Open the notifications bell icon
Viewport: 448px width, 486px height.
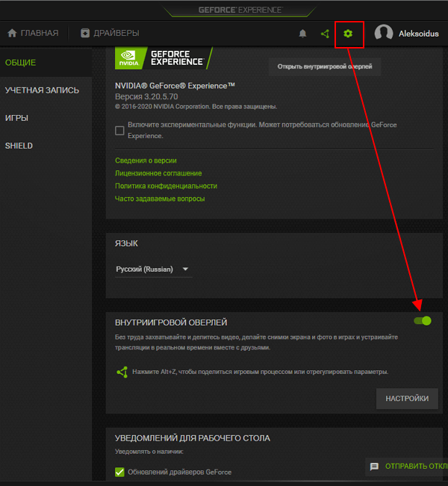point(302,34)
